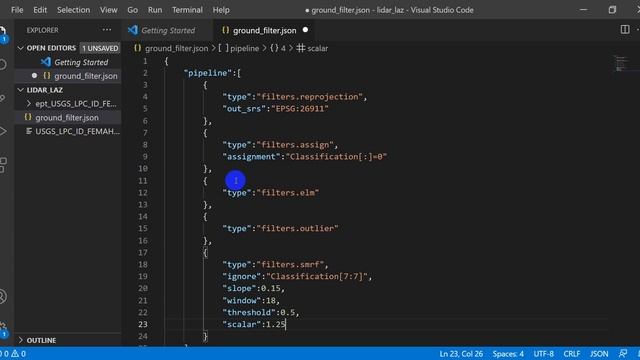Select Getting Started in Open Editors

coord(81,62)
